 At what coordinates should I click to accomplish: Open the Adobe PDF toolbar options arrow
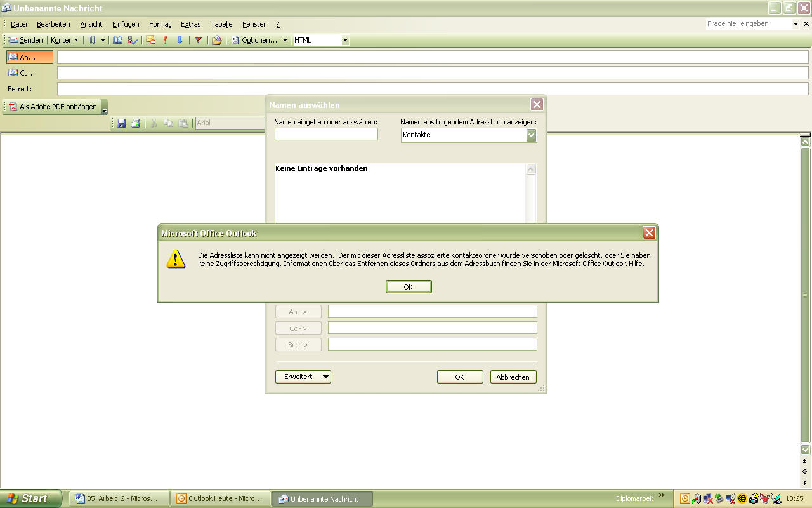tap(105, 107)
